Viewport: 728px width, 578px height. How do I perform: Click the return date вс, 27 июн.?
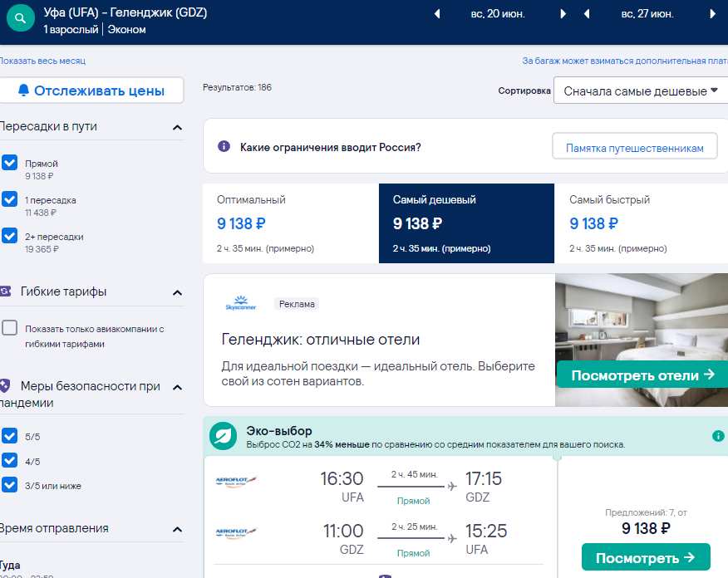click(647, 14)
